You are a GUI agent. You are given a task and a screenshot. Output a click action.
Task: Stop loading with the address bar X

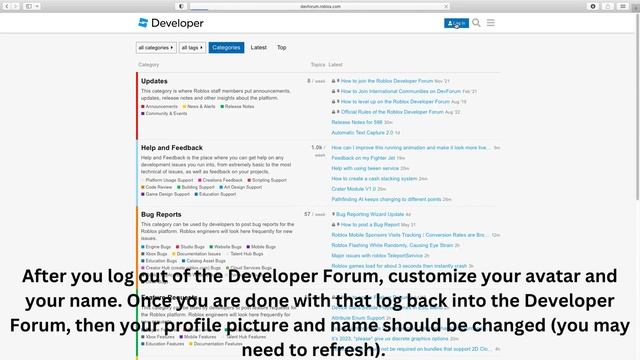point(446,6)
